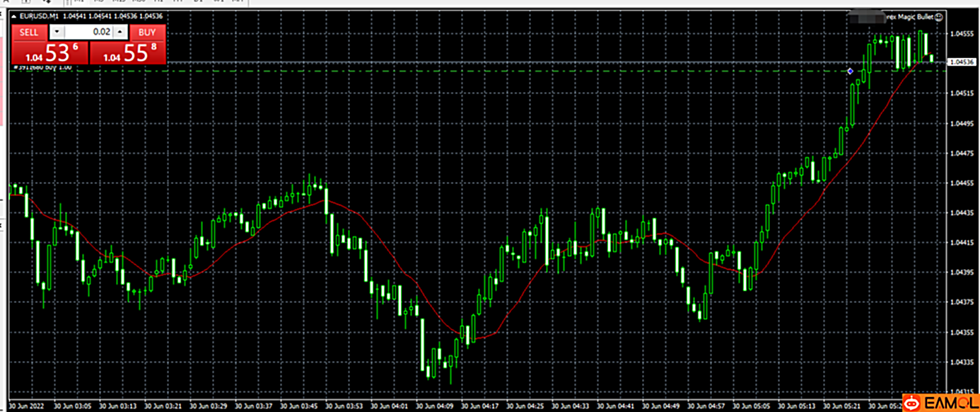The height and width of the screenshot is (412, 980).
Task: Click the 1.04395 price scale label
Action: pyautogui.click(x=962, y=272)
